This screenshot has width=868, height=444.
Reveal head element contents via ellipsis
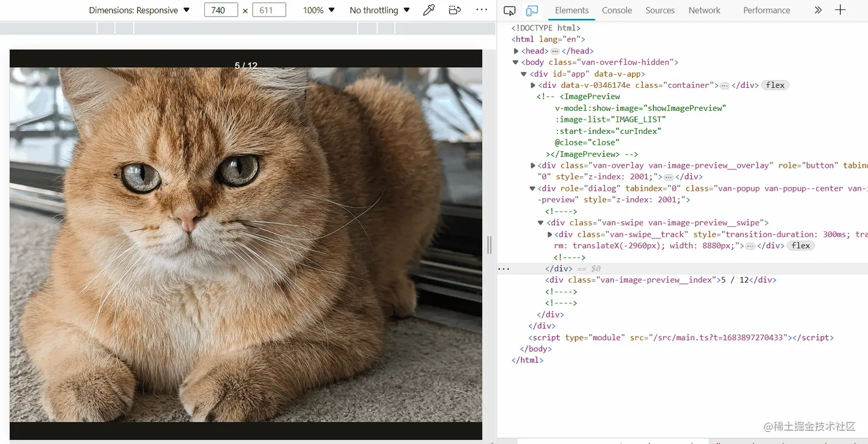(555, 51)
